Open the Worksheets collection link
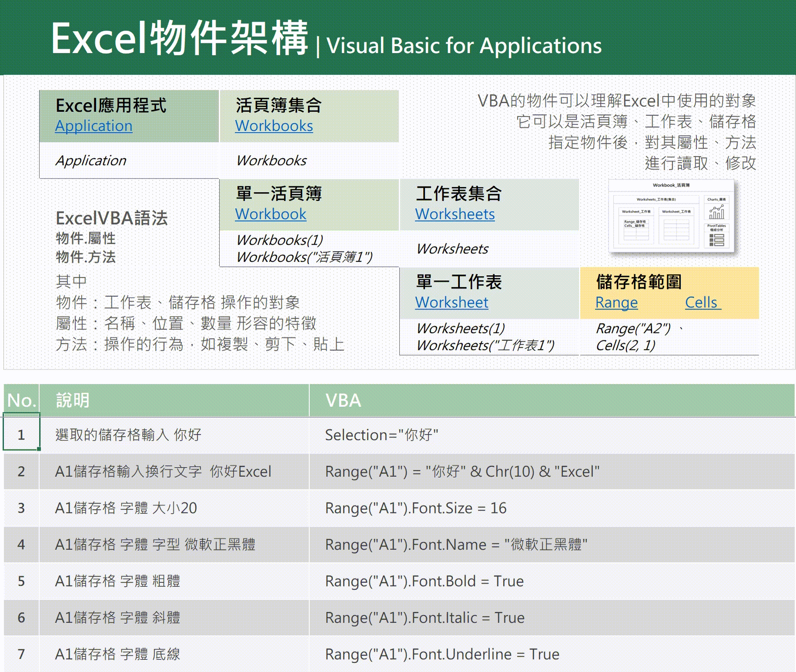Image resolution: width=796 pixels, height=672 pixels. click(455, 214)
